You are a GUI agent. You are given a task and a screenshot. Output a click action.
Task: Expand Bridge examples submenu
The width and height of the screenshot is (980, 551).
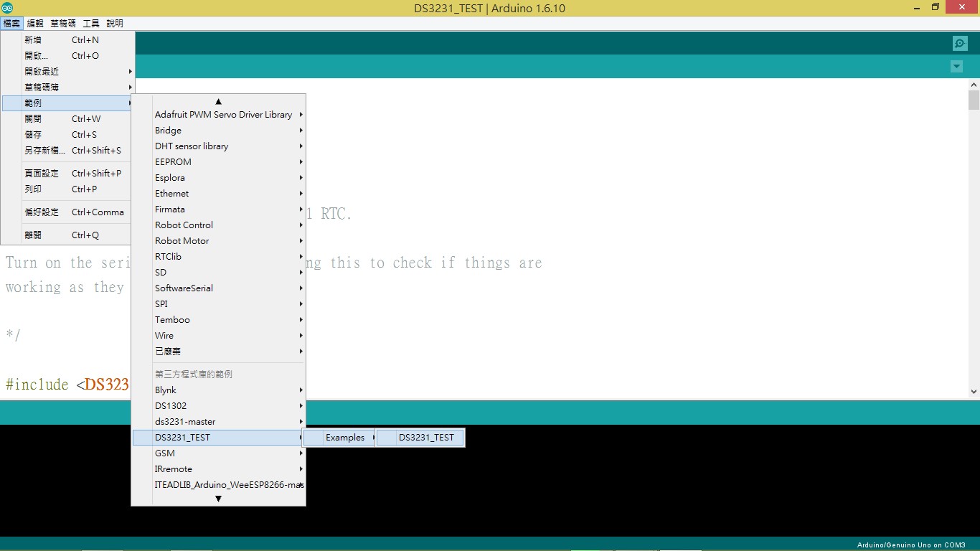pyautogui.click(x=219, y=131)
